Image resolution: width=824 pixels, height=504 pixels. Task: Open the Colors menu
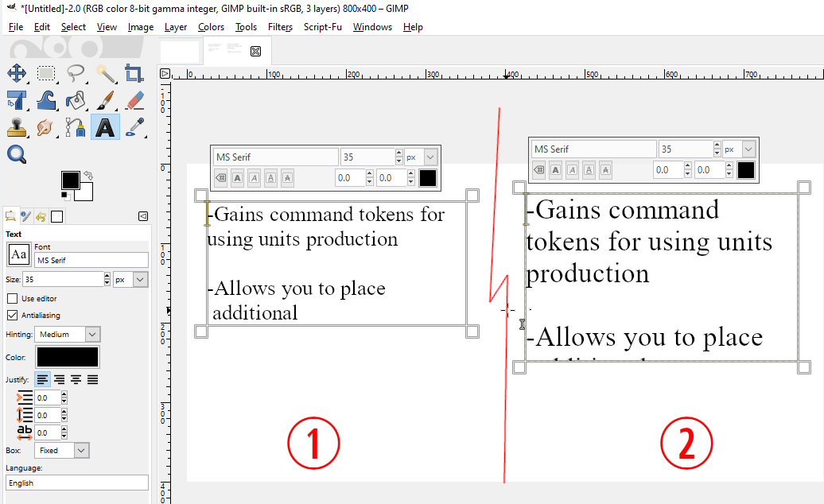point(211,27)
